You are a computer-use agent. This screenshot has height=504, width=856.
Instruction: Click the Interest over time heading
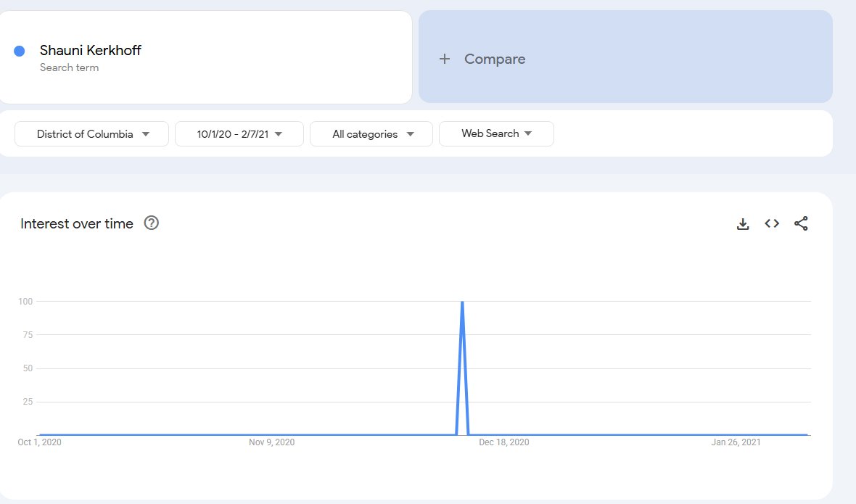click(x=76, y=223)
